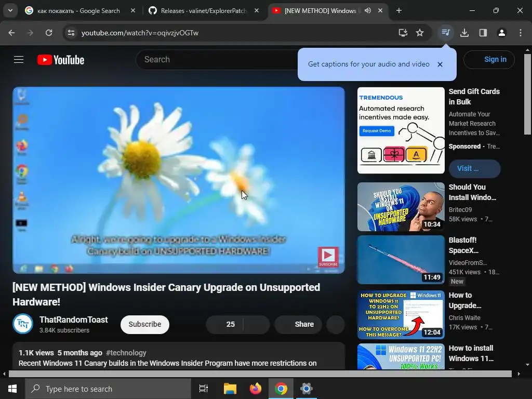View site information icon in address bar
This screenshot has height=399, width=532.
click(x=71, y=33)
